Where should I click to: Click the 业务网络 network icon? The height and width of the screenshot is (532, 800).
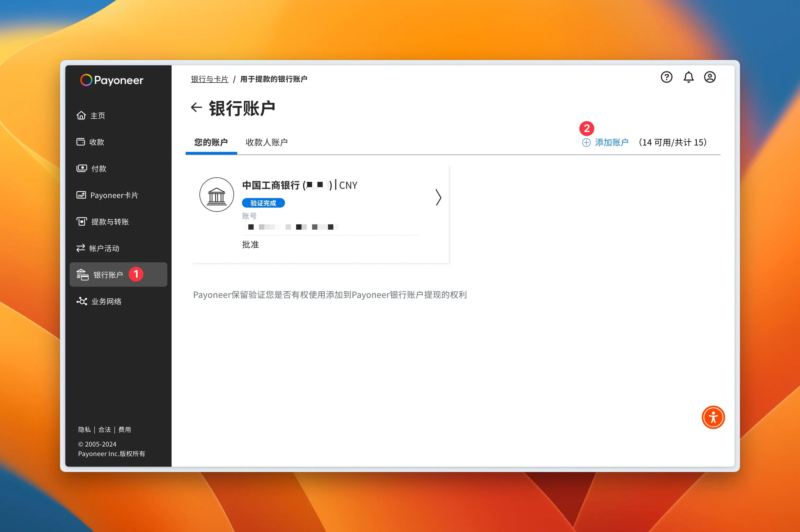tap(82, 301)
